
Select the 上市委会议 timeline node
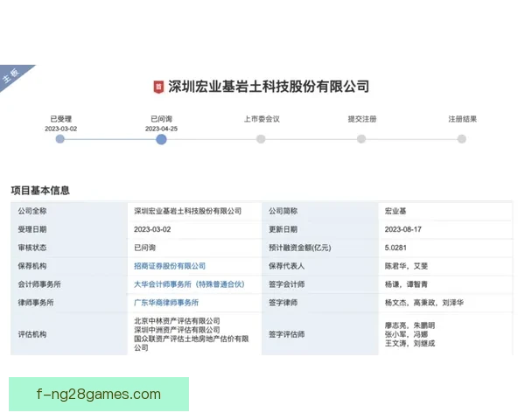click(x=261, y=139)
